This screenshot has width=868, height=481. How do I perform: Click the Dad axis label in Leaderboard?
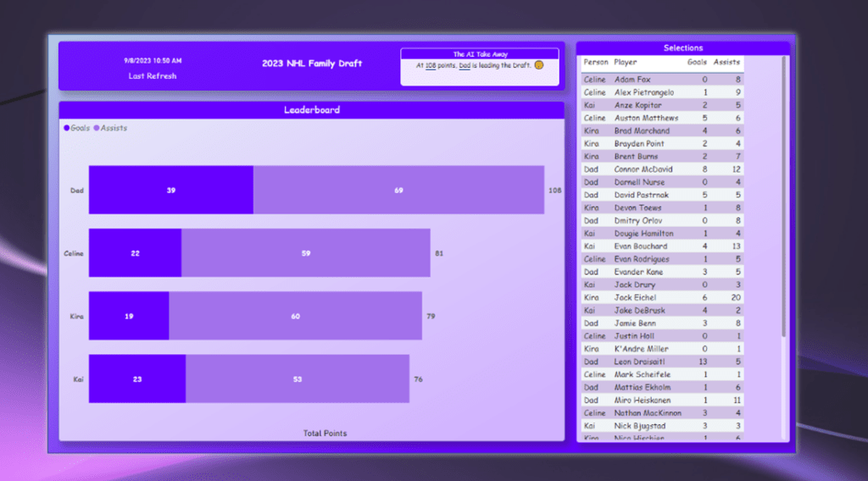76,191
